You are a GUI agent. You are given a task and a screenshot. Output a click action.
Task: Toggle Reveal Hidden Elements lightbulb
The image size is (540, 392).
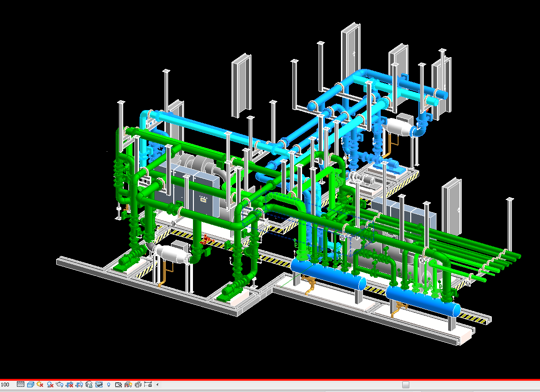[x=109, y=385]
